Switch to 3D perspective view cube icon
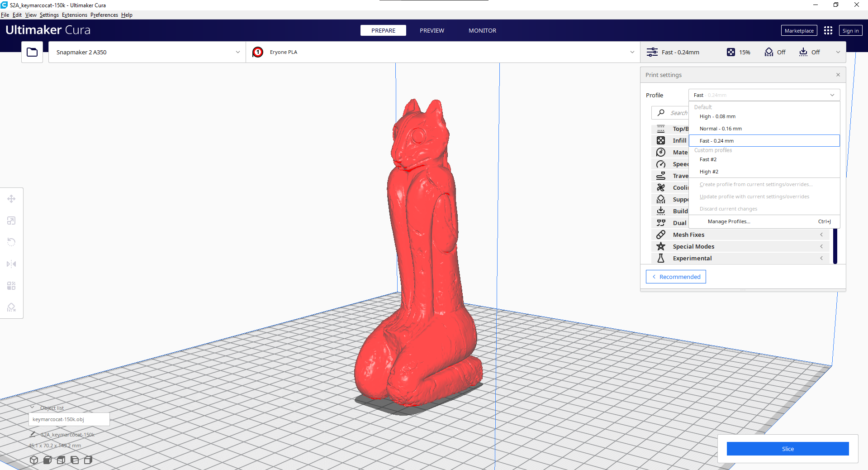 [x=34, y=460]
